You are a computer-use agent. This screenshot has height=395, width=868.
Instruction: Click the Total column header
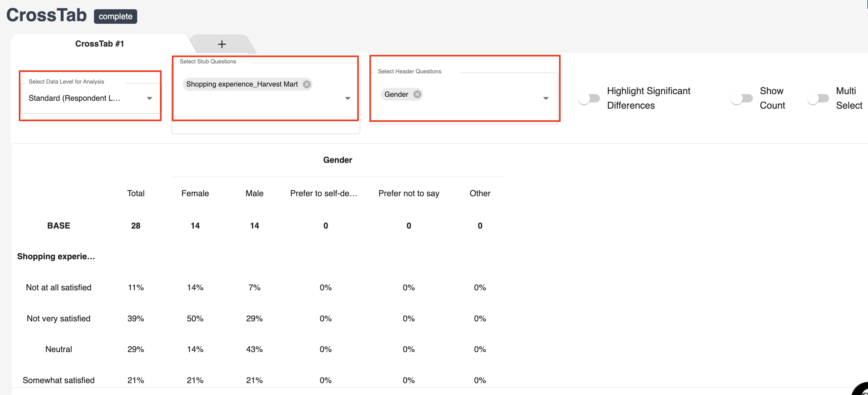click(x=136, y=193)
